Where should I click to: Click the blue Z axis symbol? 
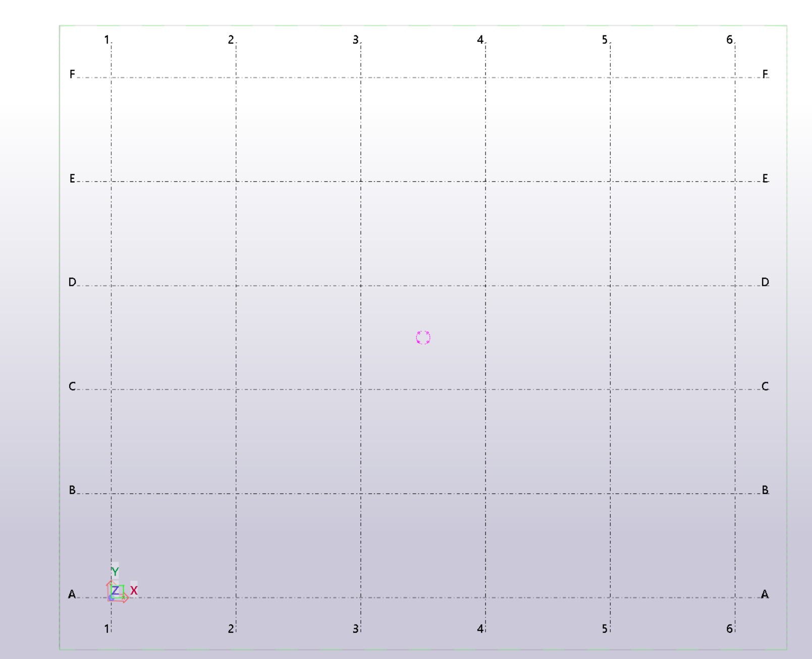click(116, 590)
